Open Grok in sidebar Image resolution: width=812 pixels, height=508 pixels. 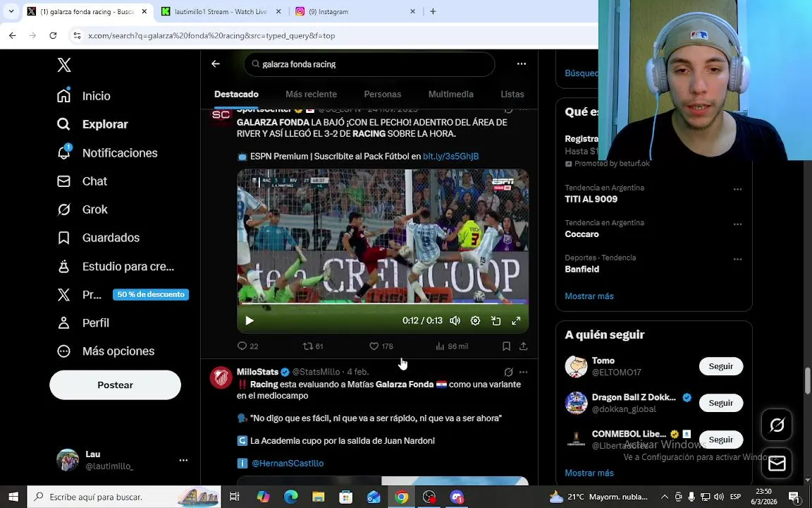click(82, 210)
